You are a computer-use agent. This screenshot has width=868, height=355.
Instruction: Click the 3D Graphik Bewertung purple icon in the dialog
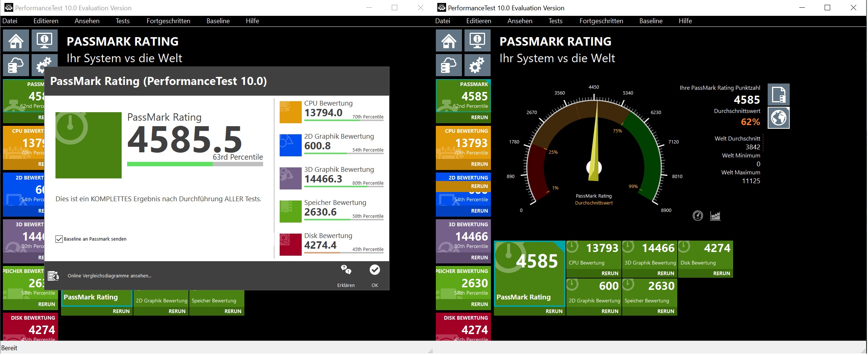coord(290,178)
